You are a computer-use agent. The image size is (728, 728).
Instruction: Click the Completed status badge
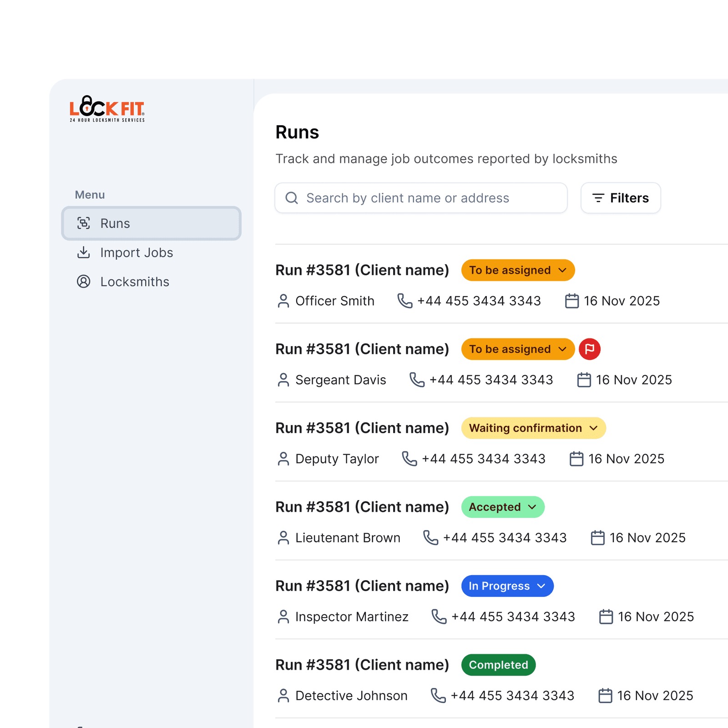(498, 665)
